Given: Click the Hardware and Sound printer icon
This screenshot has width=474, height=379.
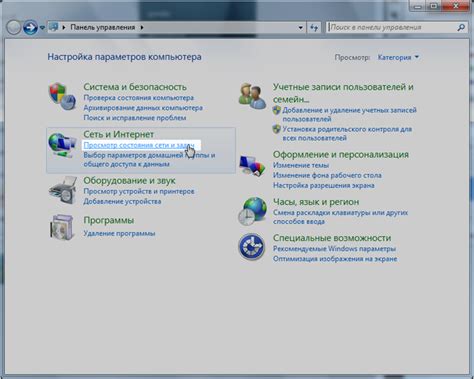Looking at the screenshot, I should tap(63, 190).
